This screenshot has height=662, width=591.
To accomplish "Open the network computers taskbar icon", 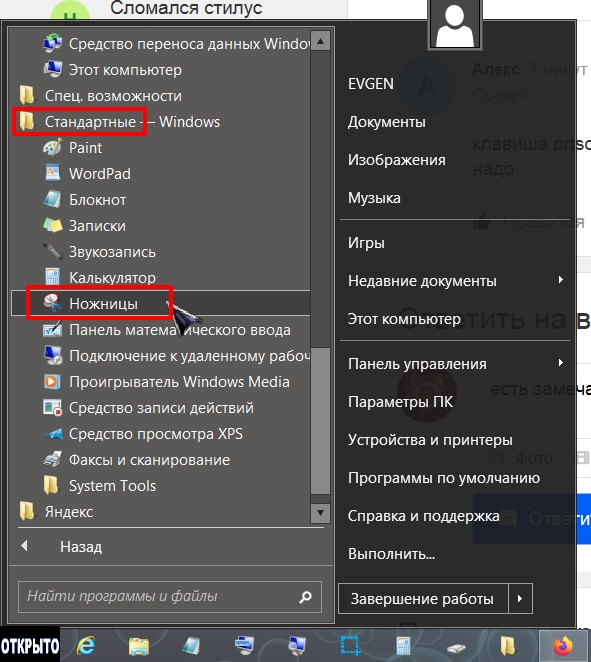I will [x=297, y=646].
